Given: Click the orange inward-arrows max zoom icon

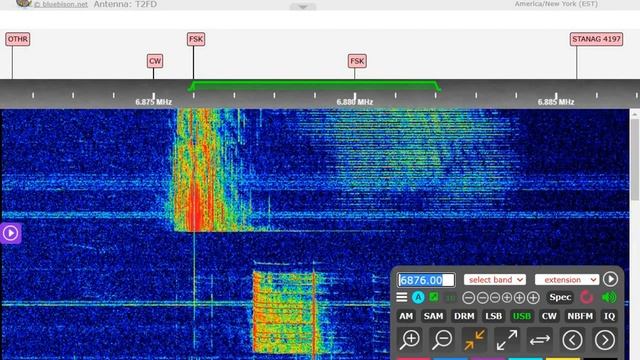Looking at the screenshot, I should point(474,340).
